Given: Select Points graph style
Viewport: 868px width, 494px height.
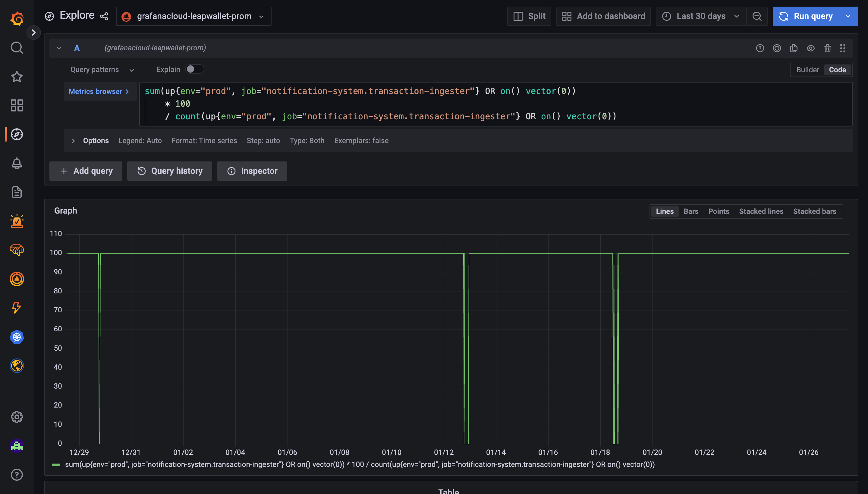Looking at the screenshot, I should coord(719,211).
